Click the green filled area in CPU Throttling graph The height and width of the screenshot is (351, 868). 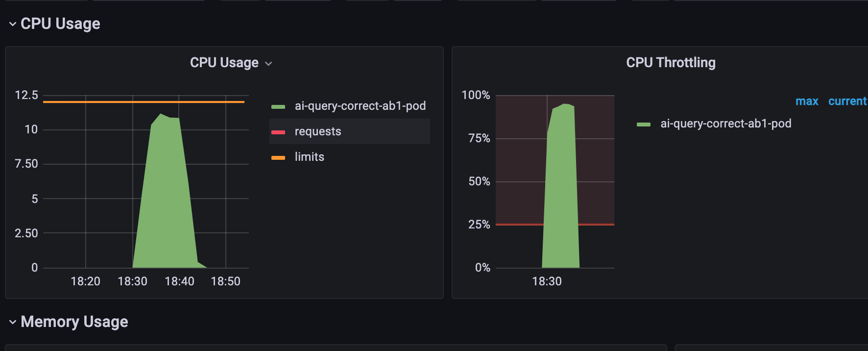(x=561, y=196)
